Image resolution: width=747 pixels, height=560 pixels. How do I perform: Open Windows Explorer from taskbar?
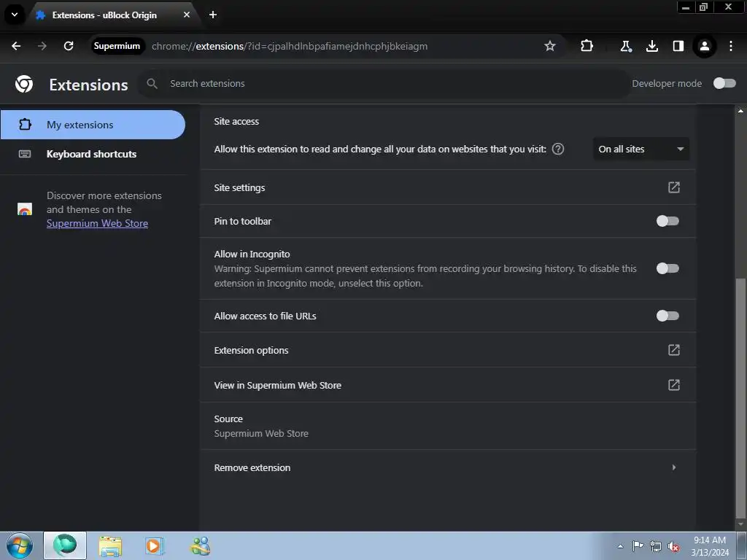pos(111,546)
